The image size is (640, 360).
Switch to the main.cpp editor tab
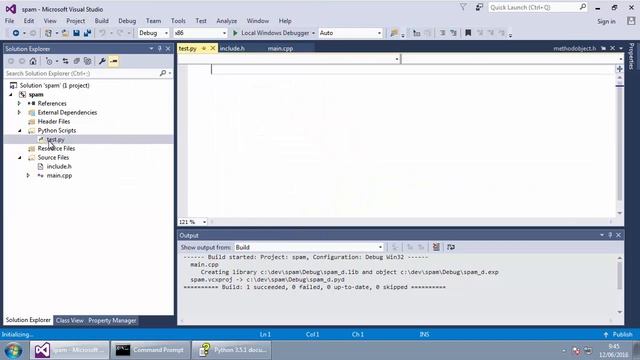click(280, 48)
